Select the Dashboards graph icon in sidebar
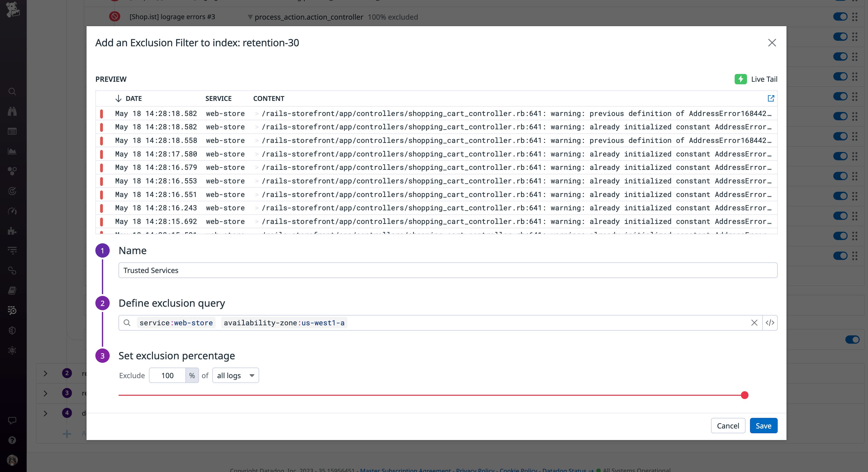The height and width of the screenshot is (472, 868). [x=12, y=151]
